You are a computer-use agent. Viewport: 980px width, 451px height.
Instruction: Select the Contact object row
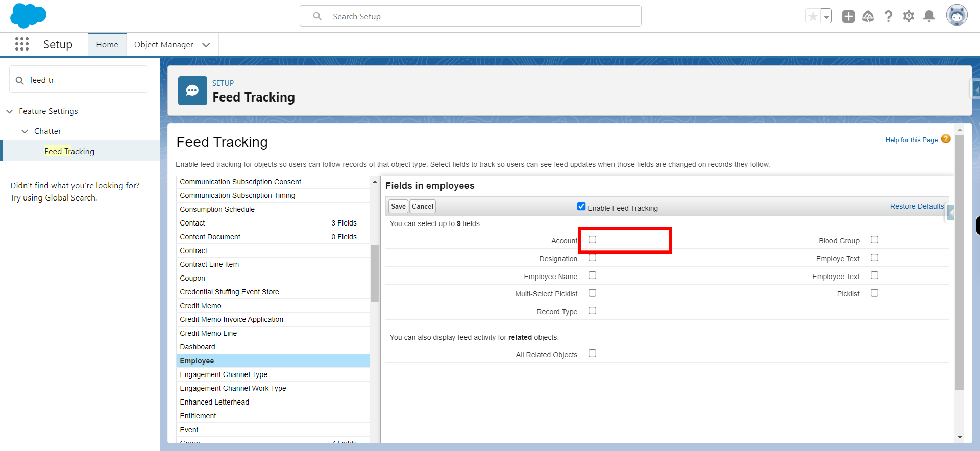(273, 223)
